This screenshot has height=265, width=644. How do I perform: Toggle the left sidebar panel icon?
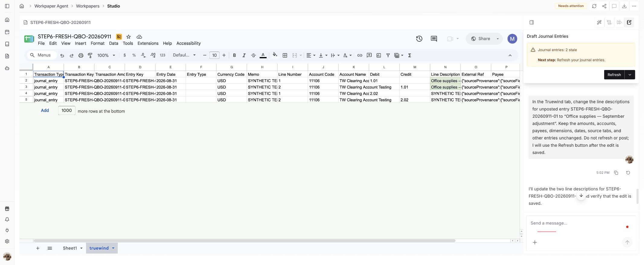coord(7,6)
